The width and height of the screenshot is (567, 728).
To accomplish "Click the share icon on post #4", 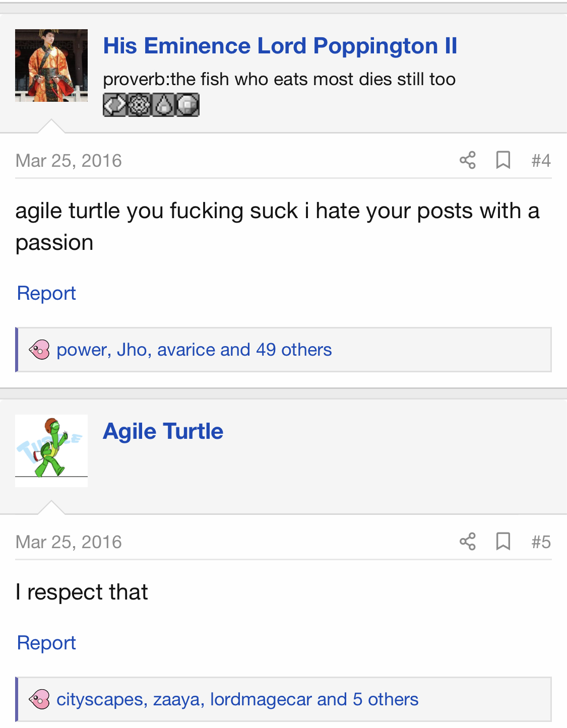I will click(467, 160).
